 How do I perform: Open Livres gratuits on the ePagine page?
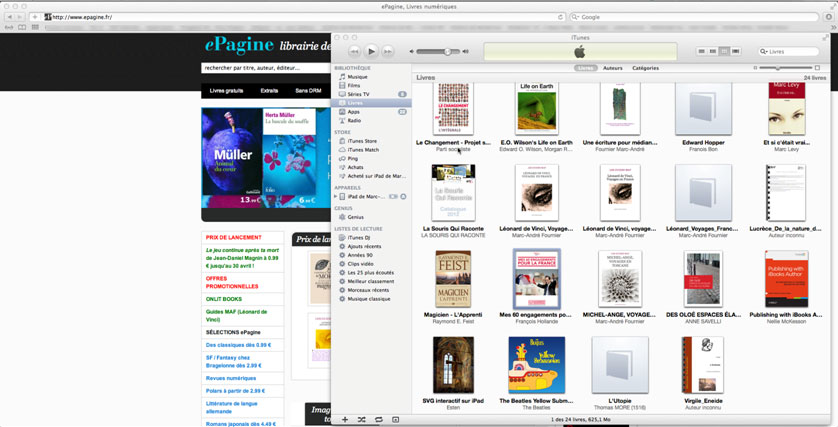tap(227, 91)
